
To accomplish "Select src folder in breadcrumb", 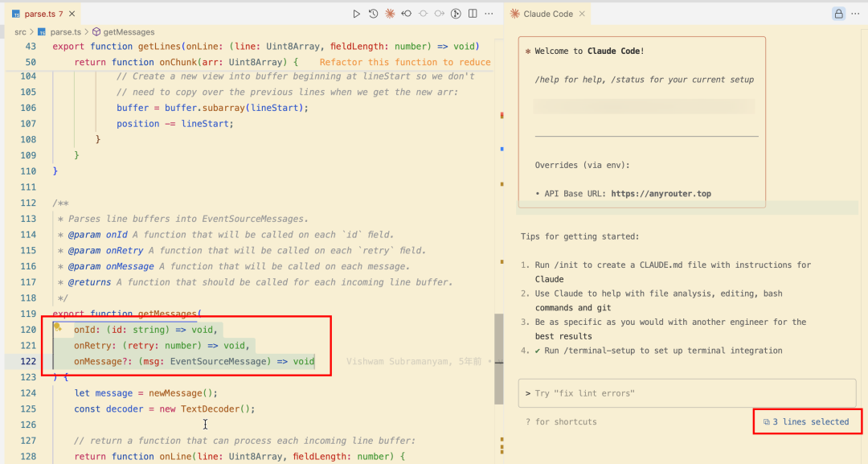I will click(20, 32).
